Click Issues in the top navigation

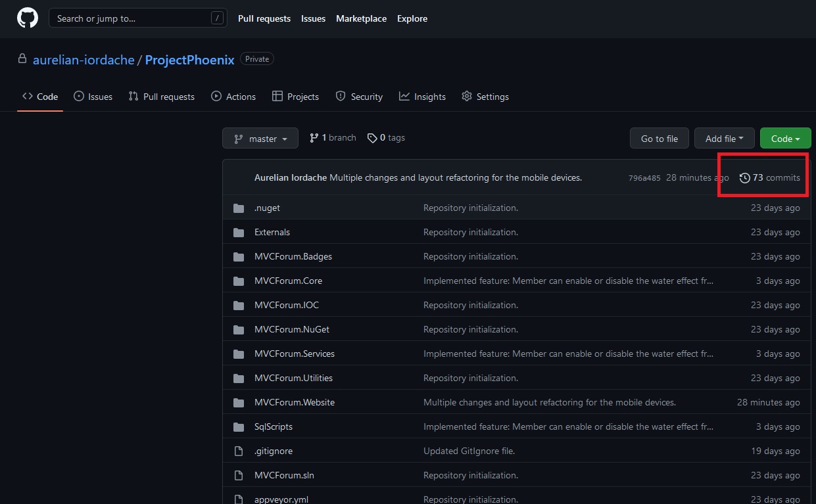click(x=313, y=18)
